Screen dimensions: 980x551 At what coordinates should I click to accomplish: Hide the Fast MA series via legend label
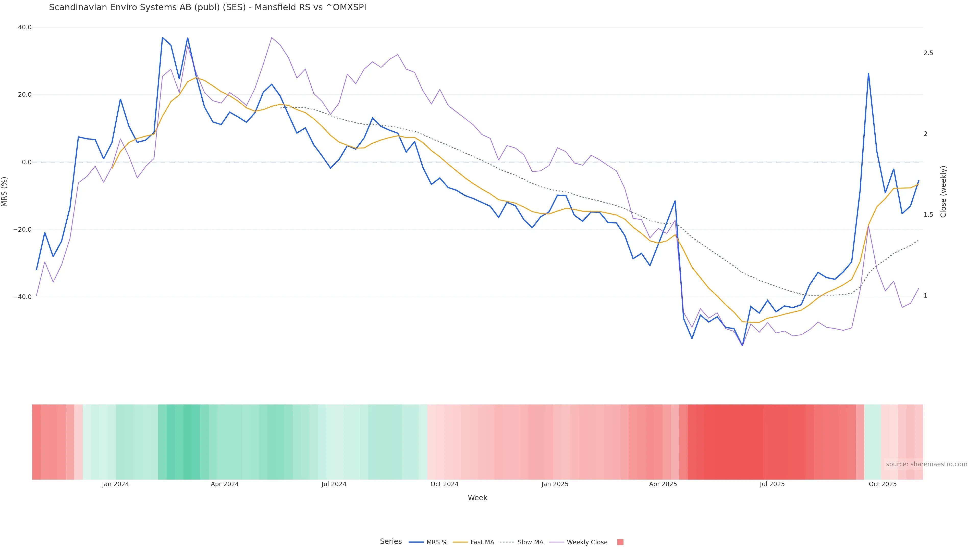[x=482, y=542]
